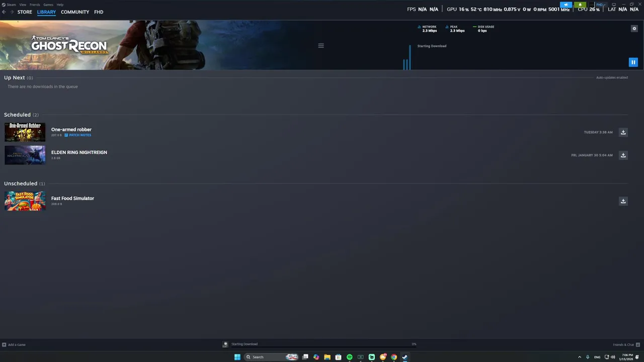Open the FHD profile tab
The width and height of the screenshot is (644, 362).
(99, 12)
